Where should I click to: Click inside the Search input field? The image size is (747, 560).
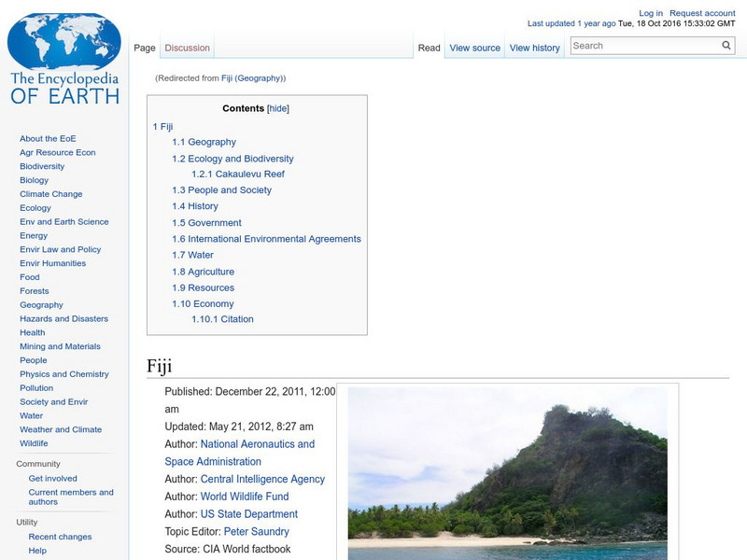[644, 44]
